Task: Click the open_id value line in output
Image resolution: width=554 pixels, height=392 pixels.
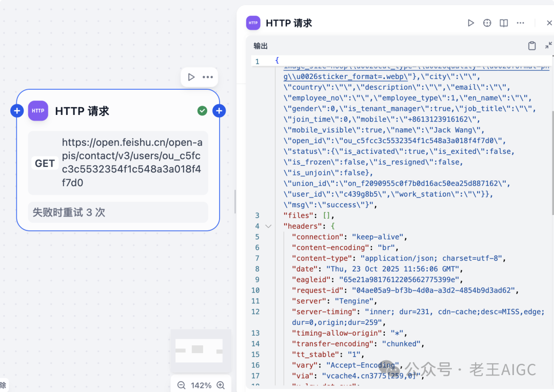Action: [x=394, y=140]
